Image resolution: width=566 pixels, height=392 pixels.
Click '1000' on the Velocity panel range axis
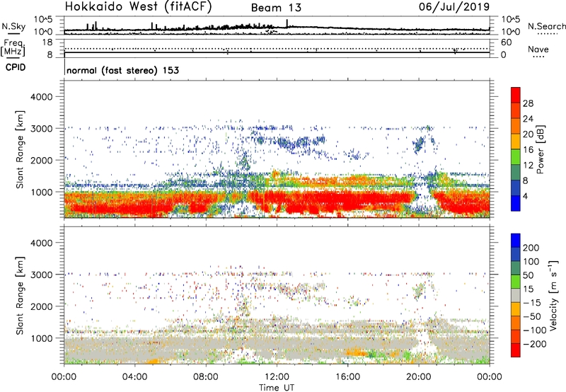(x=42, y=338)
